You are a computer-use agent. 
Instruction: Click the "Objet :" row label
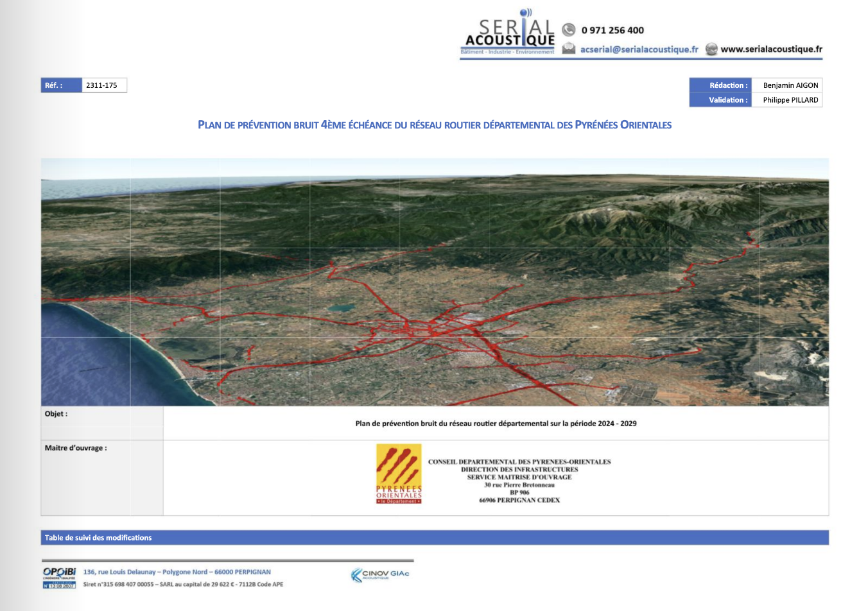(56, 414)
